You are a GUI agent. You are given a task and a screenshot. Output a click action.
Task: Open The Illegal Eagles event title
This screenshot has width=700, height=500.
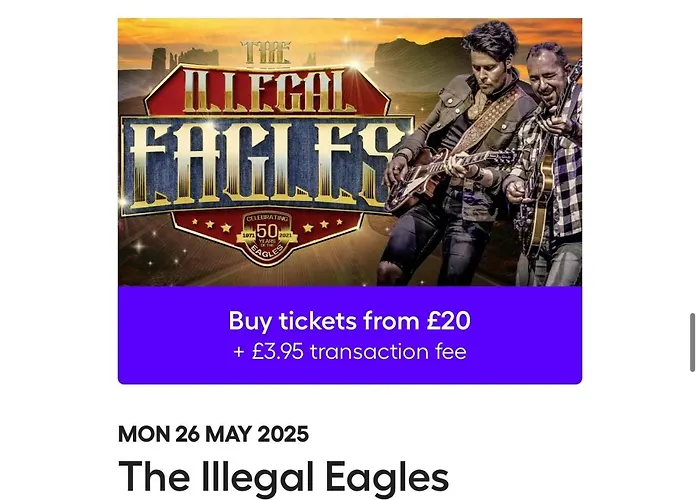(283, 478)
